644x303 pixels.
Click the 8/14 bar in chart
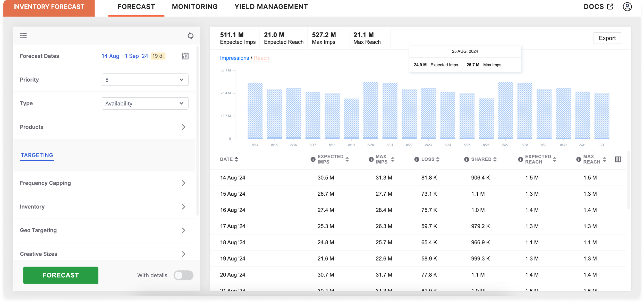255,111
